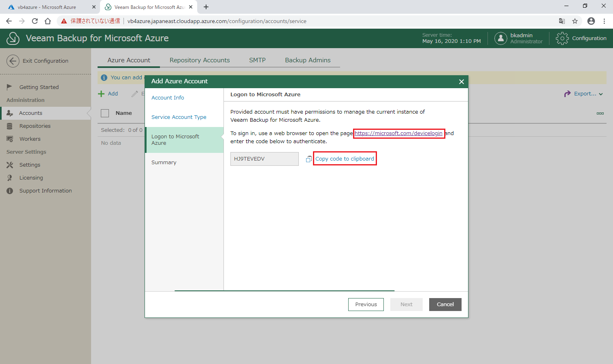Open Support Information in sidebar
The width and height of the screenshot is (613, 364).
click(x=46, y=191)
